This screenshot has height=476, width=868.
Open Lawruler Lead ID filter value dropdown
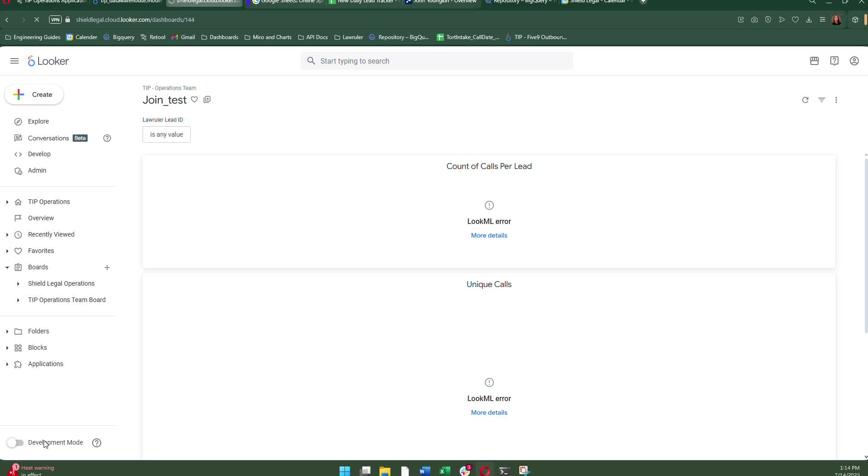[x=167, y=134]
